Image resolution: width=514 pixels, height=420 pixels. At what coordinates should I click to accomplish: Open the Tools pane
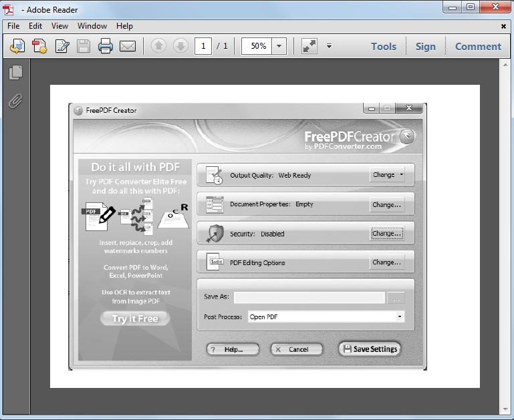(x=384, y=47)
